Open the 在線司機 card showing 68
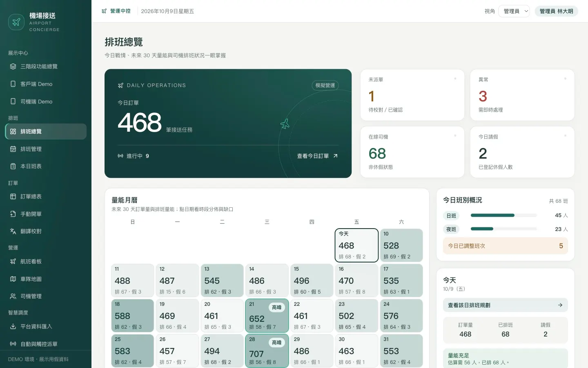The image size is (588, 368). [x=412, y=152]
